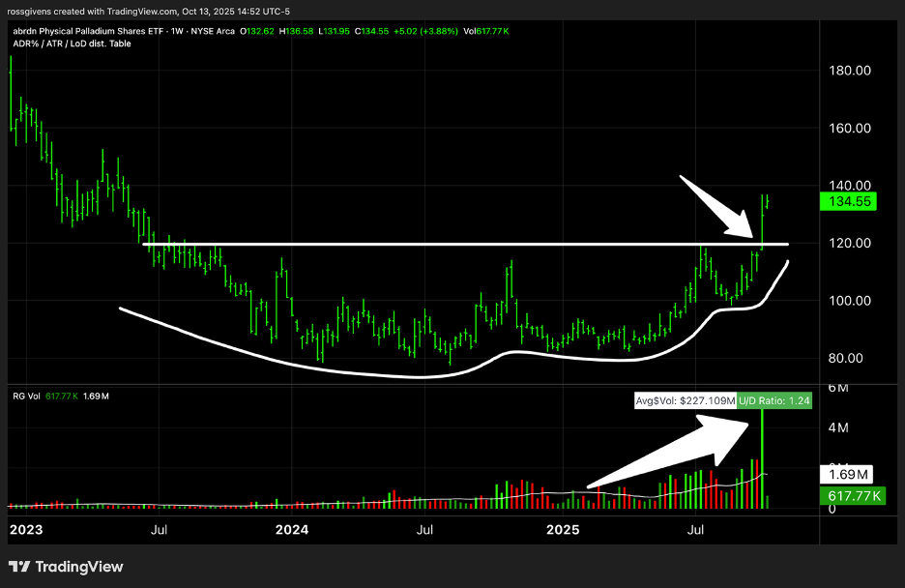905x588 pixels.
Task: Click the 2023 label on the time axis
Action: 24,530
